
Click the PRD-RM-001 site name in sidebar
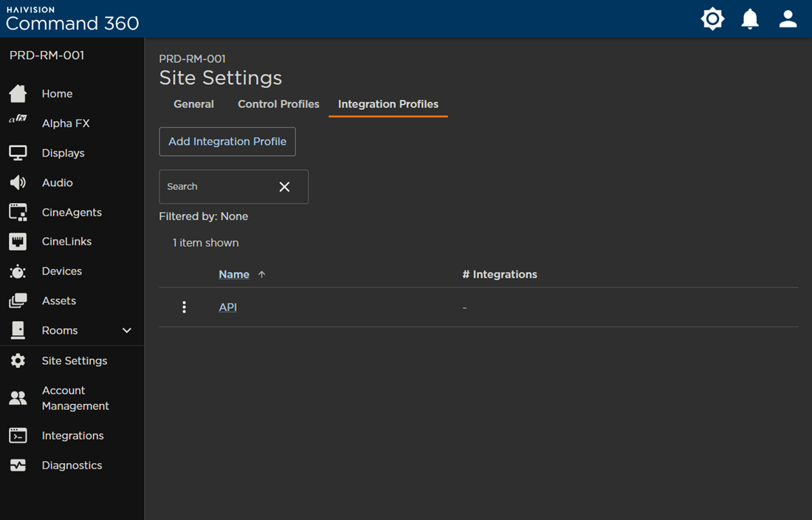coord(47,55)
